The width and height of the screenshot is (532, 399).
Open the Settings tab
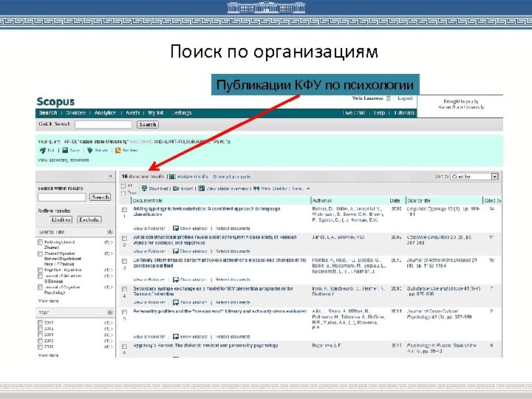click(x=182, y=112)
